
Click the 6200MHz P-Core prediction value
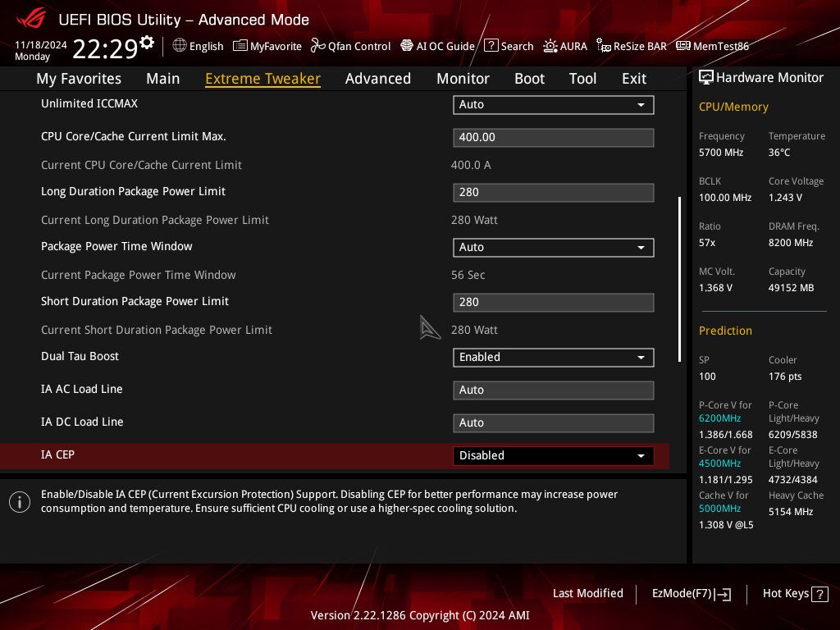(x=719, y=418)
